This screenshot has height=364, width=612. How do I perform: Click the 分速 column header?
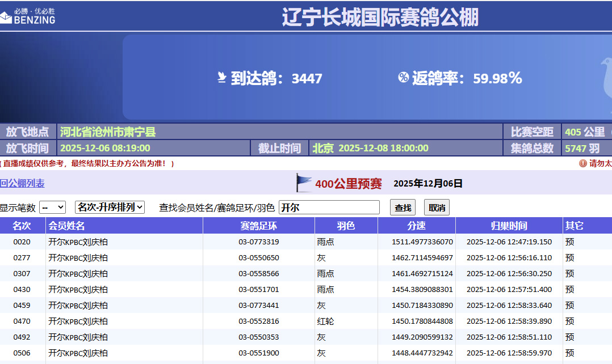click(416, 226)
